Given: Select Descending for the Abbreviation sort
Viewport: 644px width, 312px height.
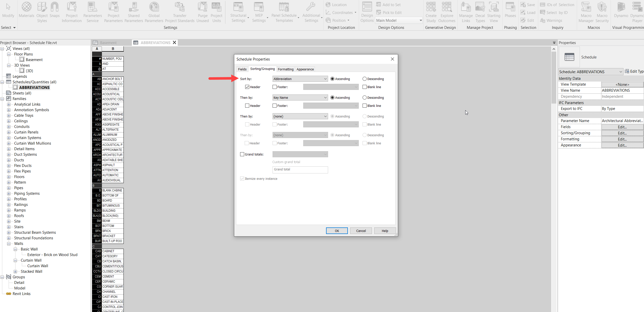Looking at the screenshot, I should 365,79.
